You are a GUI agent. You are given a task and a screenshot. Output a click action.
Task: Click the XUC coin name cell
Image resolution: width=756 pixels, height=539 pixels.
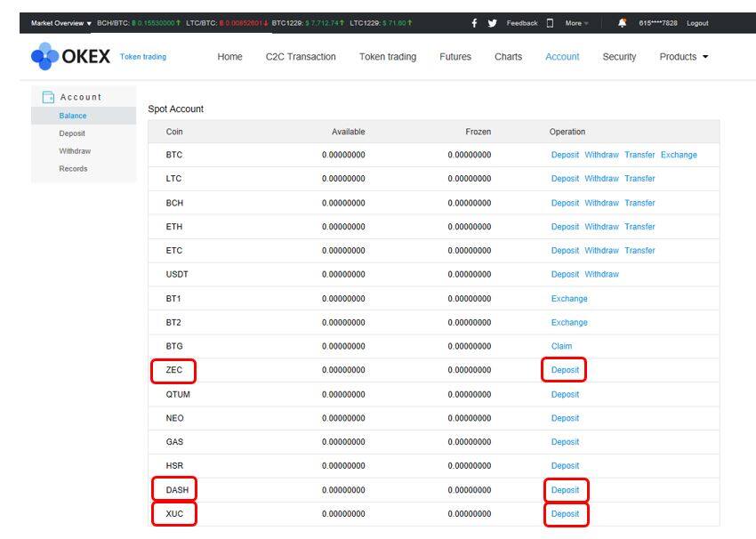pos(174,514)
